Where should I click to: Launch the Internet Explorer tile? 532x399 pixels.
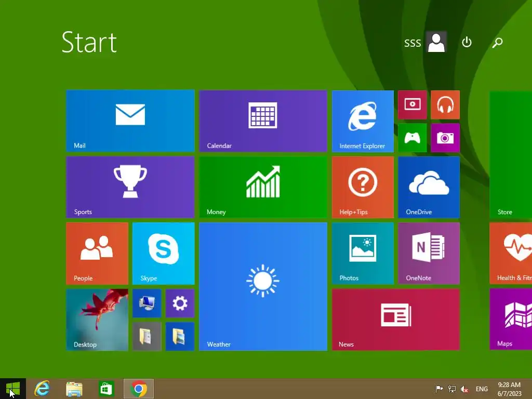(363, 121)
